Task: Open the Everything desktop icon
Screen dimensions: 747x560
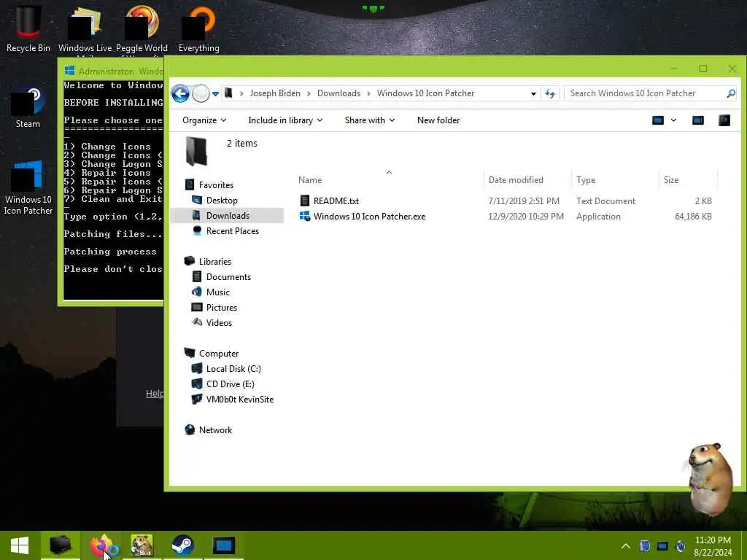Action: pyautogui.click(x=198, y=28)
